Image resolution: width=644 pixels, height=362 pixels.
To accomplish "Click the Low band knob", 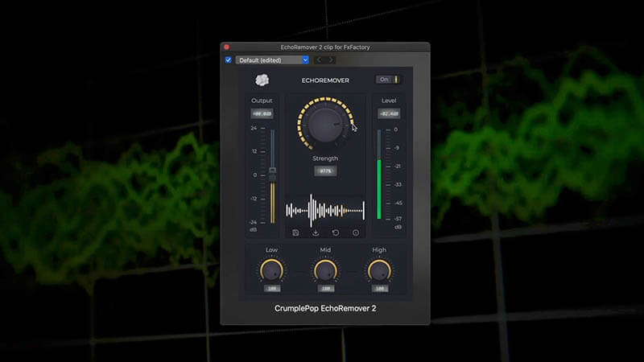I will (x=271, y=271).
